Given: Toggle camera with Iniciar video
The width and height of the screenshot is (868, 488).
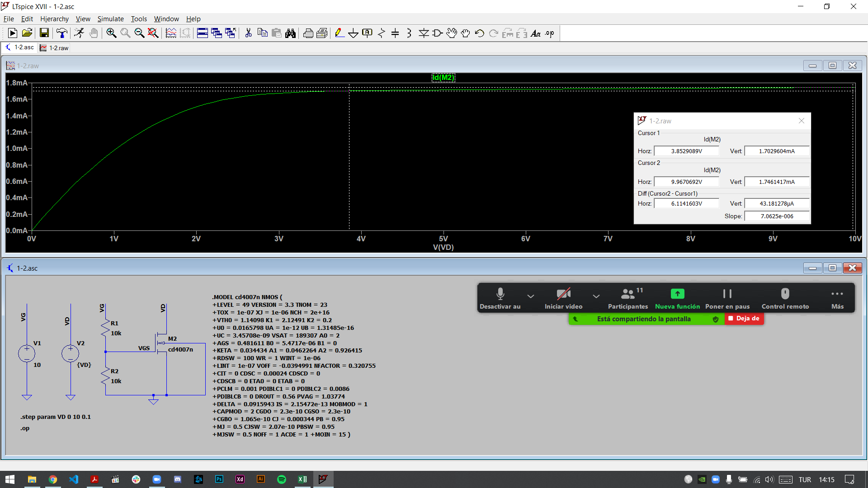Looking at the screenshot, I should coord(563,298).
